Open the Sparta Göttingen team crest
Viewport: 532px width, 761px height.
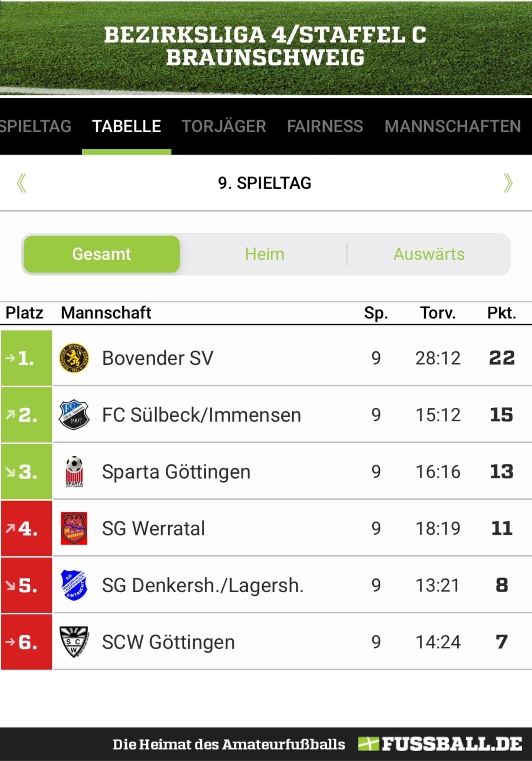(x=74, y=472)
